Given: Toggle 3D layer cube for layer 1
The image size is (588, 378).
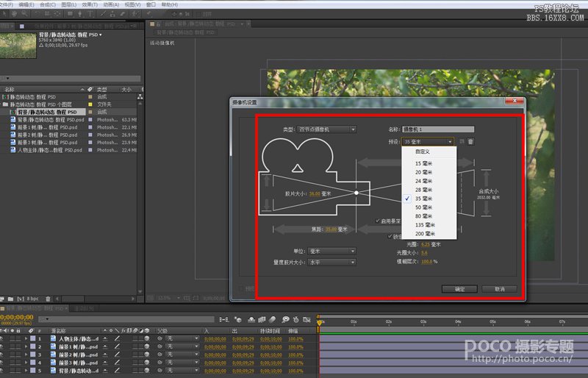Looking at the screenshot, I should 147,338.
